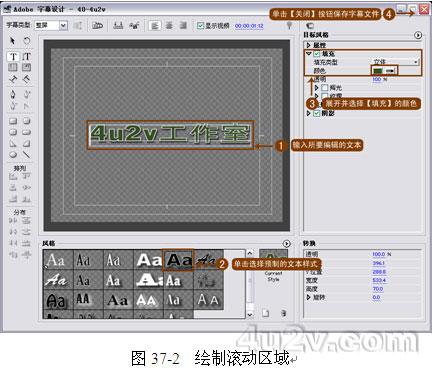432x371 pixels.
Task: Click the 旋转 value 0.0
Action: [x=376, y=297]
